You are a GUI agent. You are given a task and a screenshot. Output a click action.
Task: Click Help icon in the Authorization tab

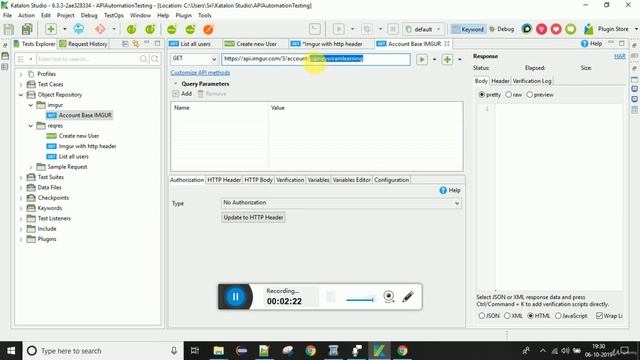click(x=443, y=191)
